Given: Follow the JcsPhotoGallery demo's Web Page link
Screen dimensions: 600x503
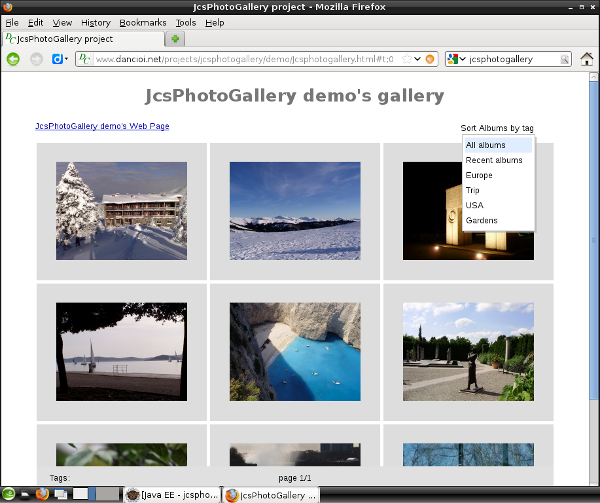Looking at the screenshot, I should coord(102,126).
